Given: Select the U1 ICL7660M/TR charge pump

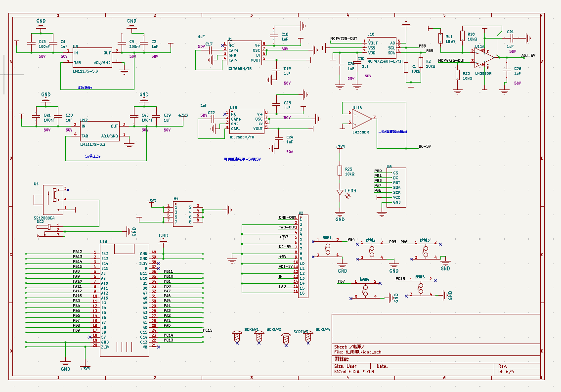Looking at the screenshot, I should pyautogui.click(x=245, y=52).
